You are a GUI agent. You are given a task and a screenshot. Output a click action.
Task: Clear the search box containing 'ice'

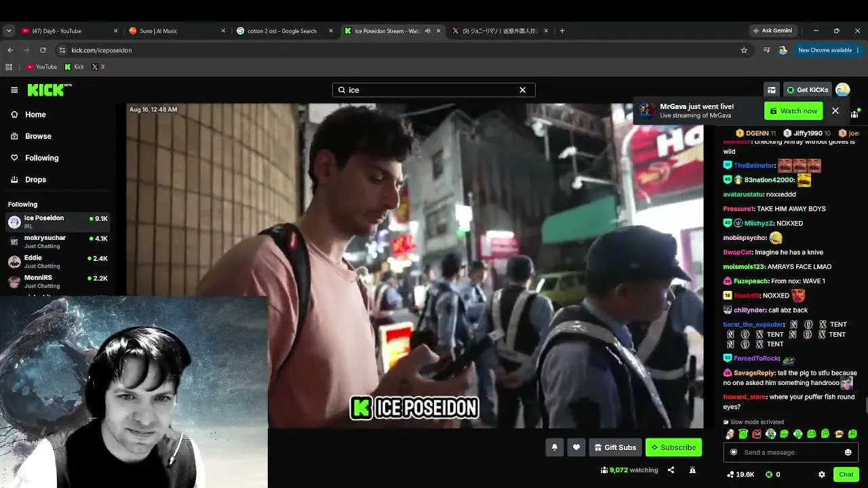click(x=522, y=89)
